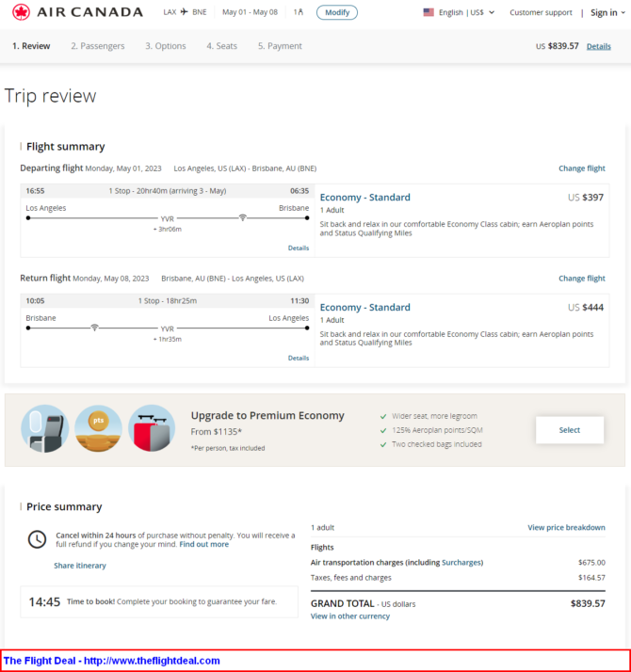
Task: Click the 14:45 booking countdown timer
Action: point(44,602)
